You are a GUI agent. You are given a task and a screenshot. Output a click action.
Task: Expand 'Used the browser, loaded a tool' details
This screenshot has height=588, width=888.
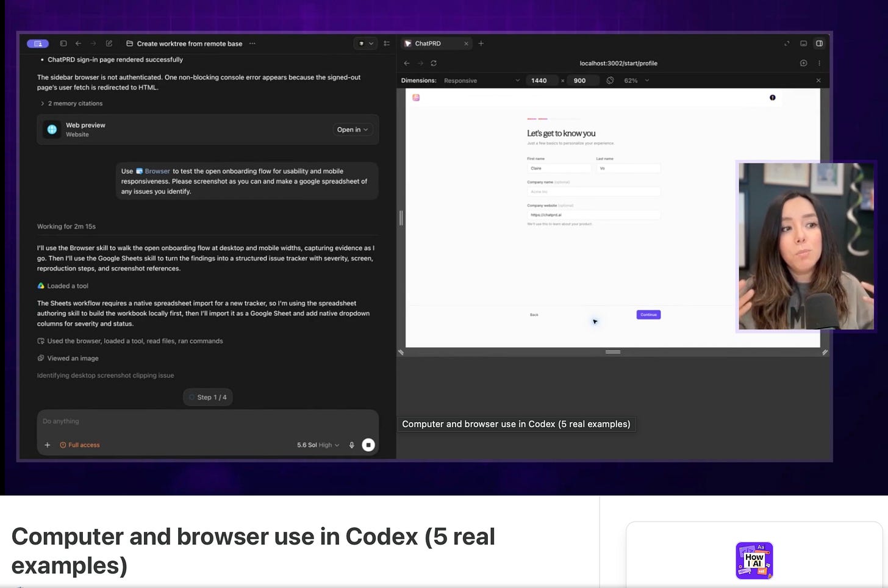click(x=130, y=341)
